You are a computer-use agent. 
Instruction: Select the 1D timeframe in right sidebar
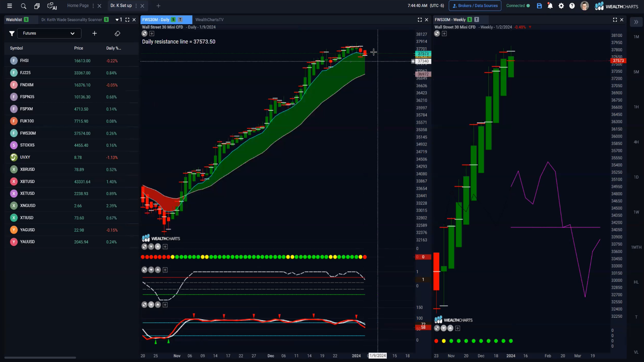click(636, 177)
